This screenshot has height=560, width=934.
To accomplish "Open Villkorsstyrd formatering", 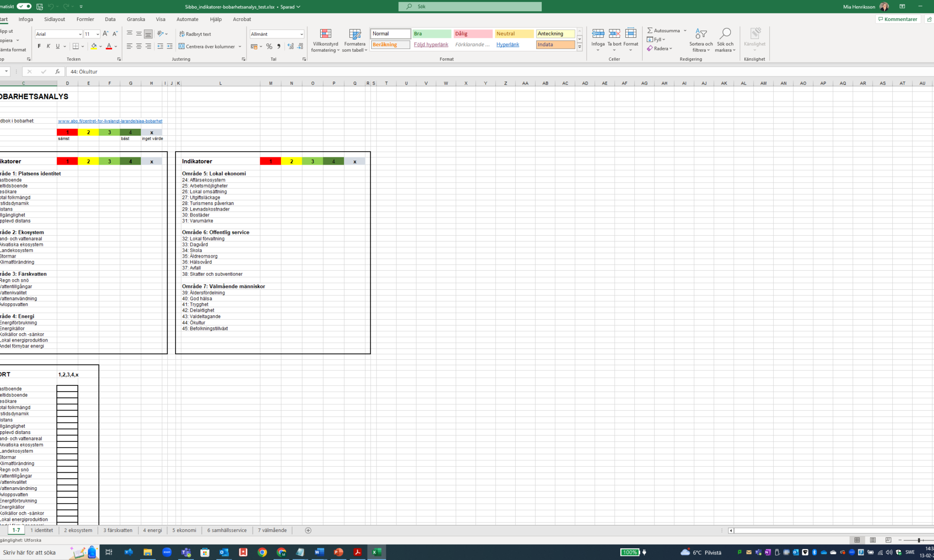I will [x=325, y=40].
